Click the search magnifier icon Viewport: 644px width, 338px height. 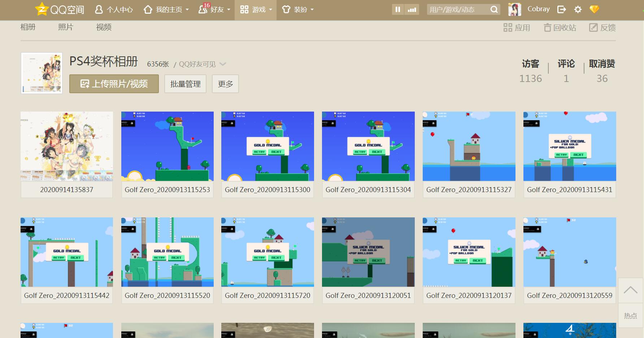tap(494, 10)
